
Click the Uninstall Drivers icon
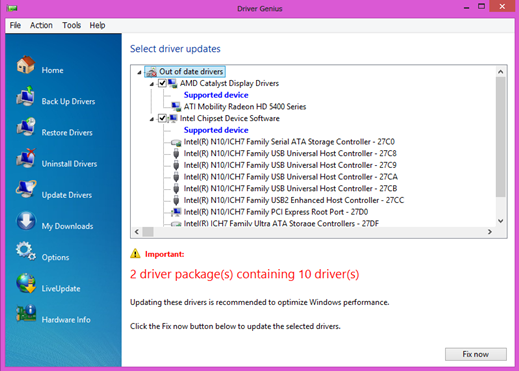[x=26, y=158]
